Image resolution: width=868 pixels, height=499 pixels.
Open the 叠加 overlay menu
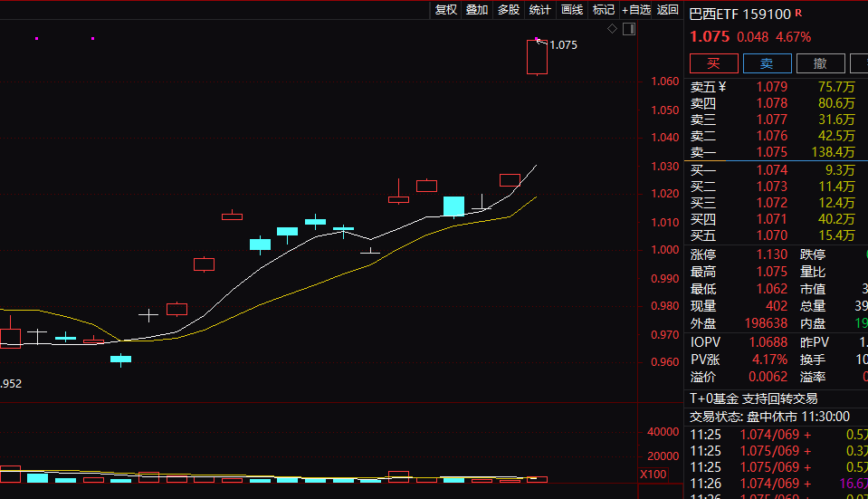tap(477, 10)
